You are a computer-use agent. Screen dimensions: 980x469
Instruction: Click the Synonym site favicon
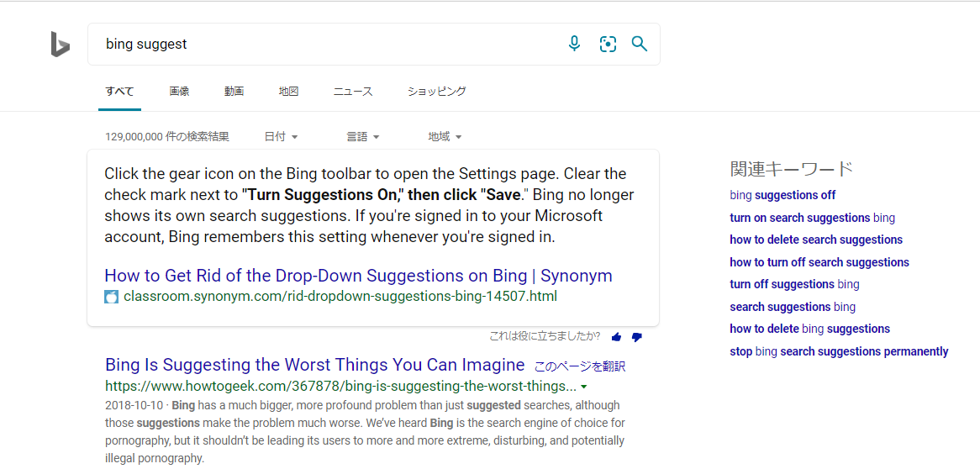[x=111, y=297]
